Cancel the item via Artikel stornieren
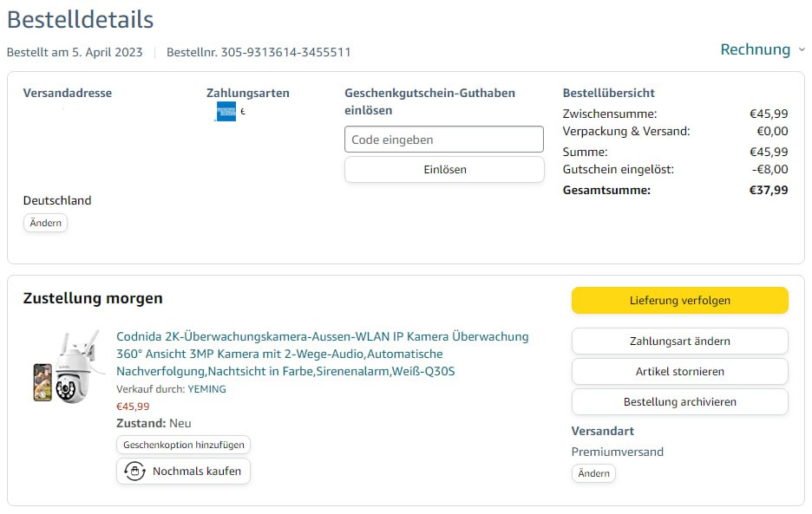 click(679, 372)
